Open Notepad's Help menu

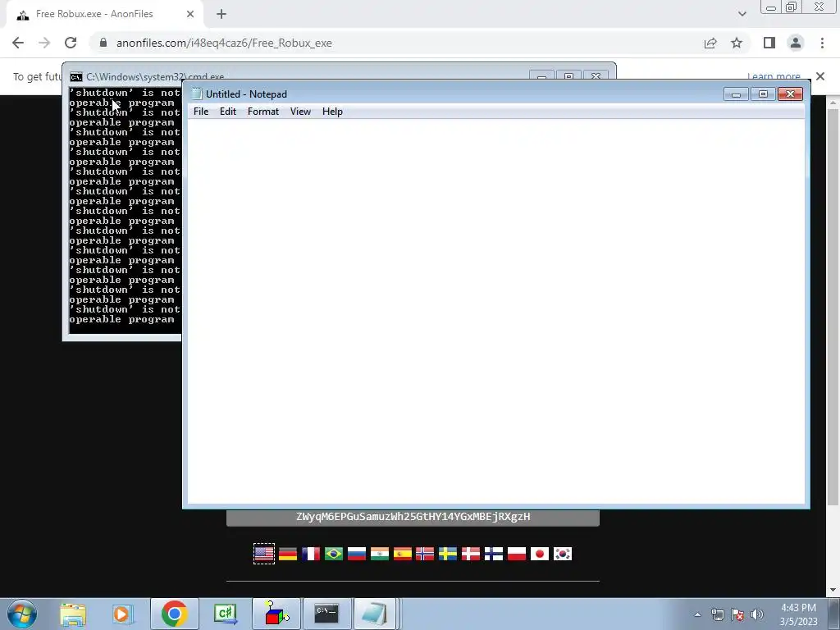click(332, 112)
